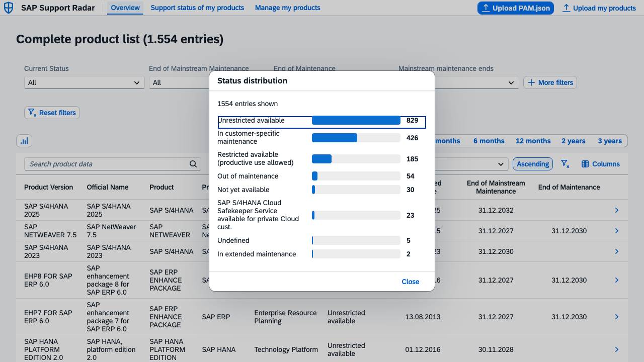Select the Out of maintenance status row in dialog
The width and height of the screenshot is (644, 362).
click(x=321, y=176)
